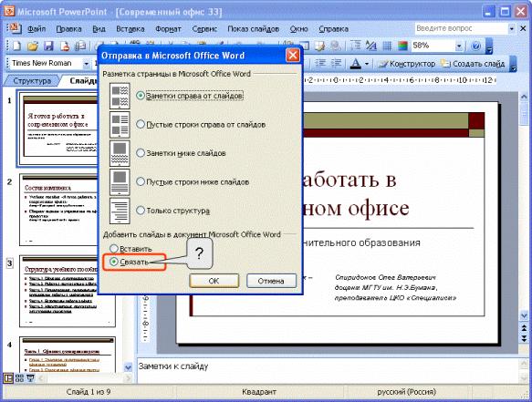
Task: Open the Справка menu
Action: (333, 29)
